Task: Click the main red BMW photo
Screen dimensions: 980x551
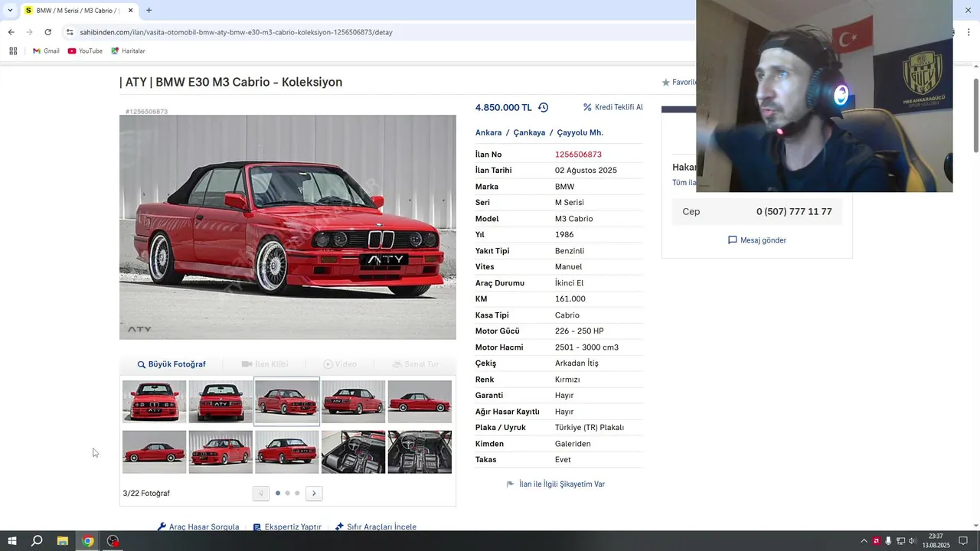Action: pos(288,227)
